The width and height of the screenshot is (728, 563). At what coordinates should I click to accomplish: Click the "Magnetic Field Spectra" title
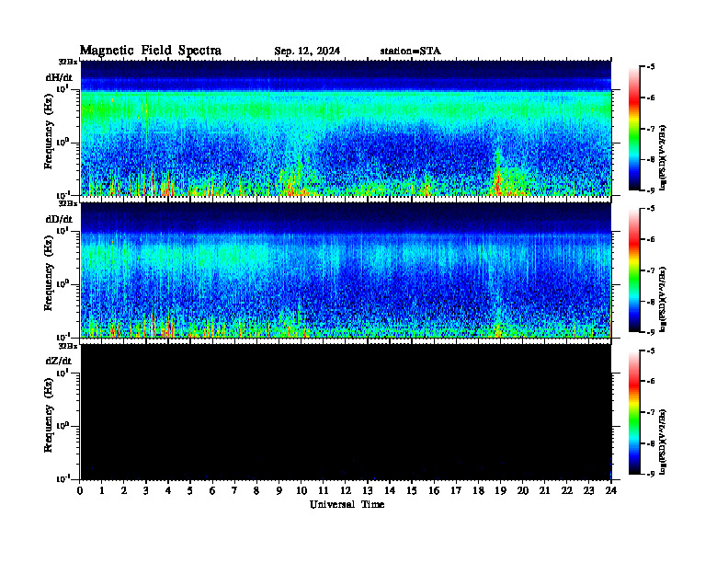(x=151, y=51)
